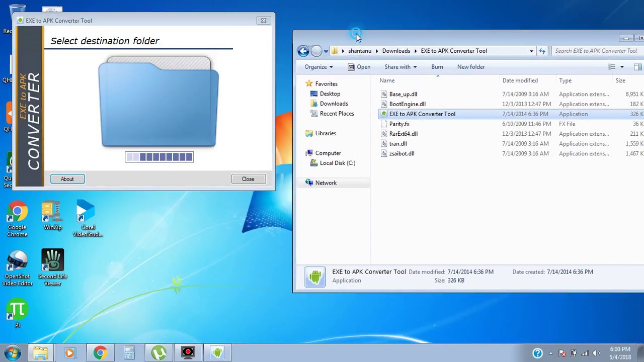Click Open in the Explorer toolbar

click(359, 67)
